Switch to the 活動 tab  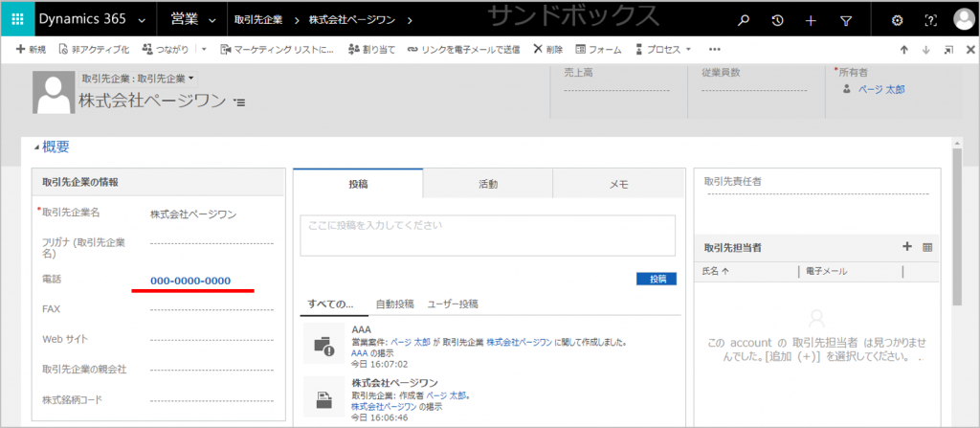tap(487, 184)
